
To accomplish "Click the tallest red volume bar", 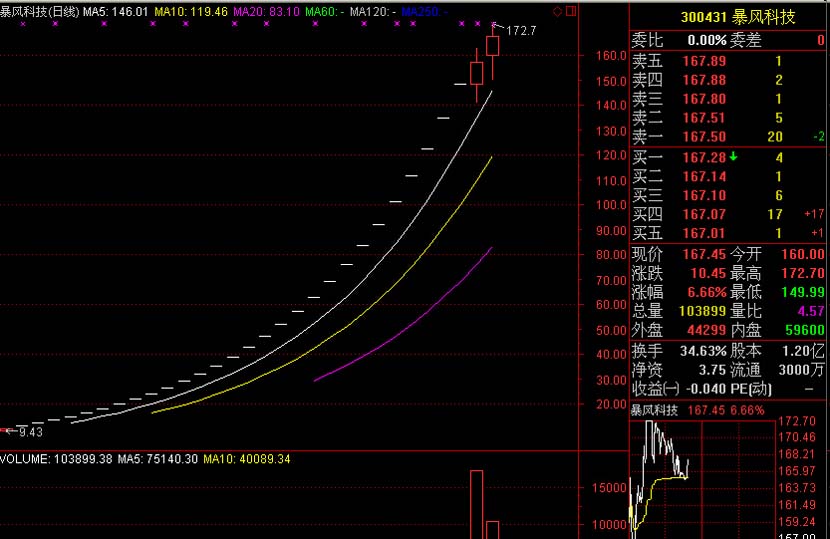I will pos(476,505).
